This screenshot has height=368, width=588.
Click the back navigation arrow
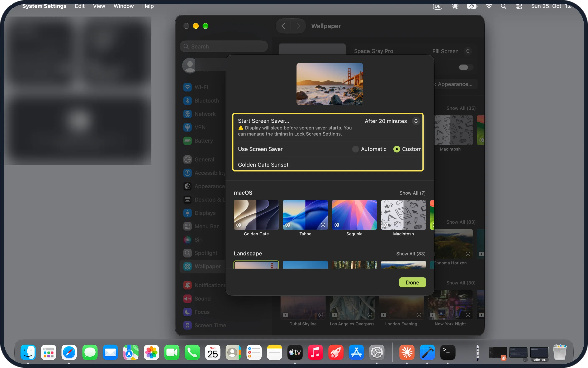[283, 26]
